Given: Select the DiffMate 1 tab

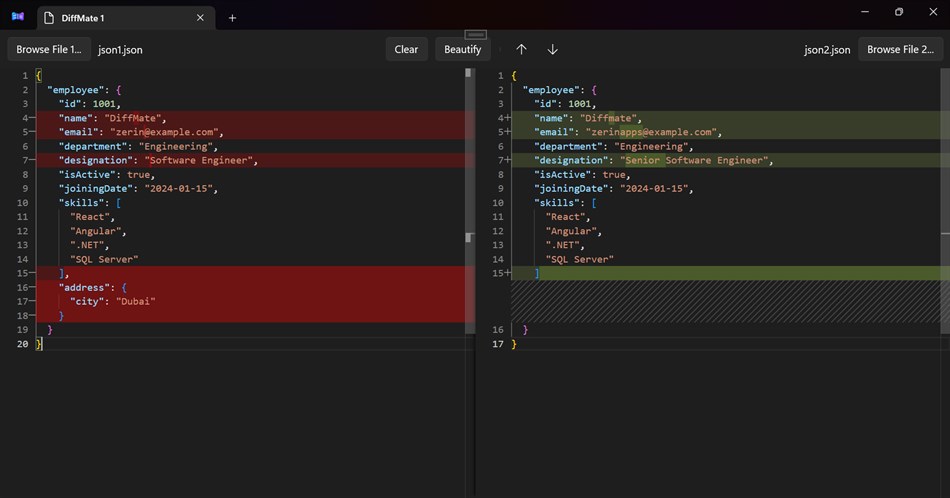Looking at the screenshot, I should pyautogui.click(x=125, y=18).
